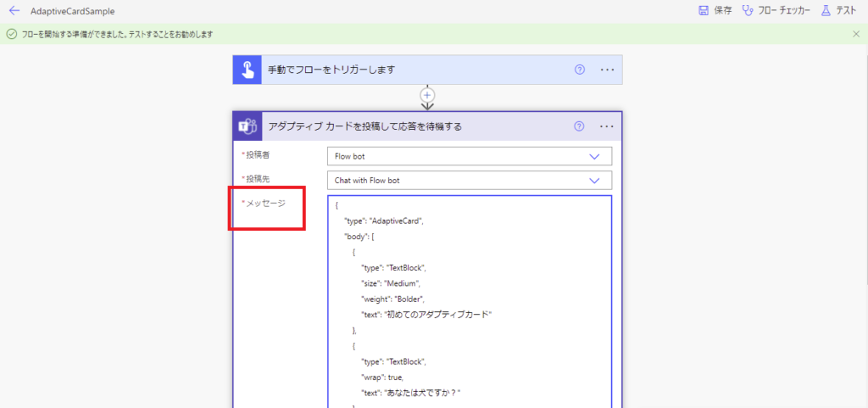This screenshot has width=868, height=408.
Task: Click the AdaptiveCardSample flow title
Action: pos(73,11)
